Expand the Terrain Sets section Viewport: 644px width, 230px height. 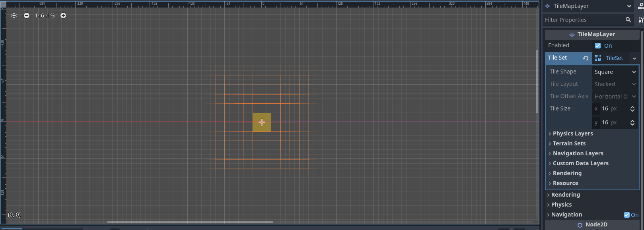point(569,143)
